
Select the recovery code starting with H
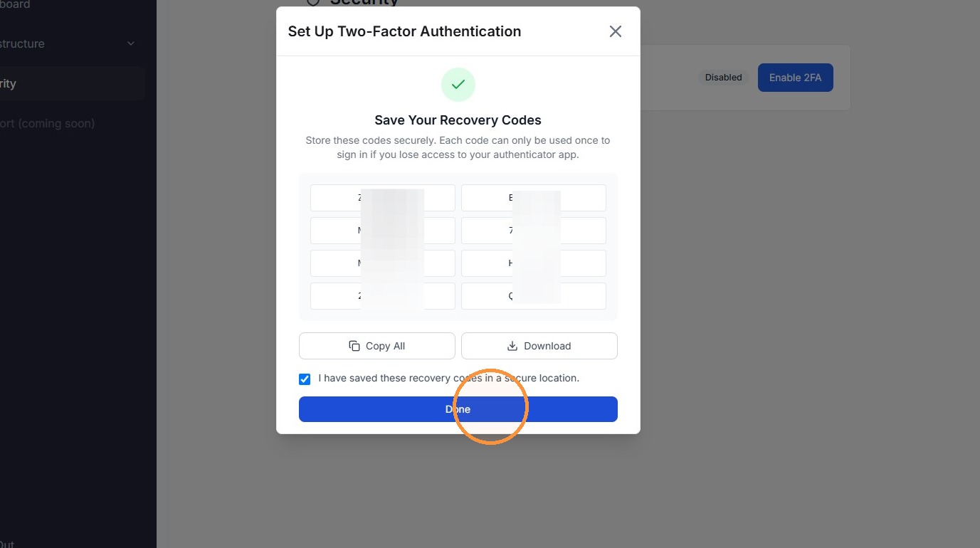tap(534, 263)
